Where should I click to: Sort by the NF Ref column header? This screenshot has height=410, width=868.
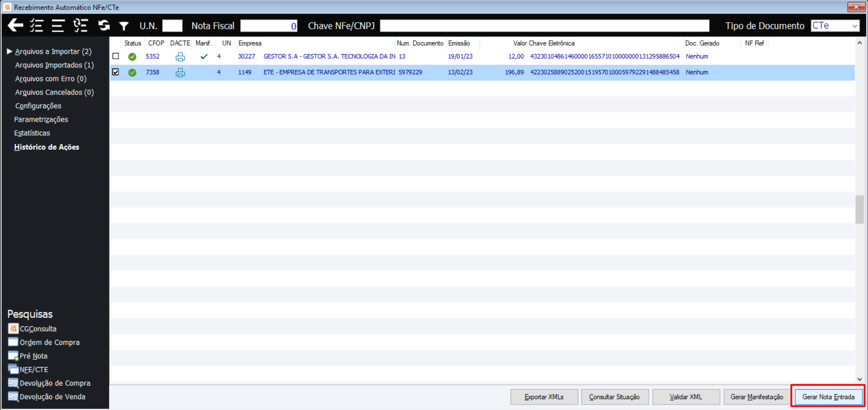click(x=754, y=43)
